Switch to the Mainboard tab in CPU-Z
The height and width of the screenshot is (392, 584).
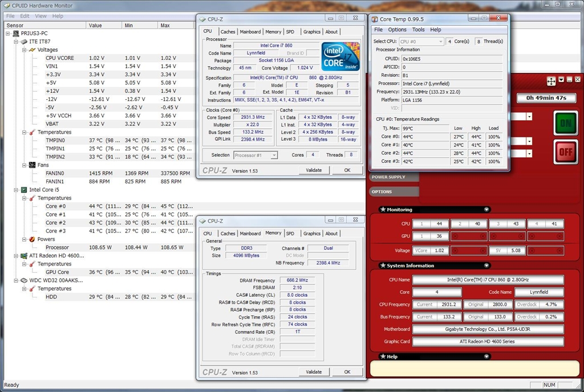pyautogui.click(x=250, y=32)
